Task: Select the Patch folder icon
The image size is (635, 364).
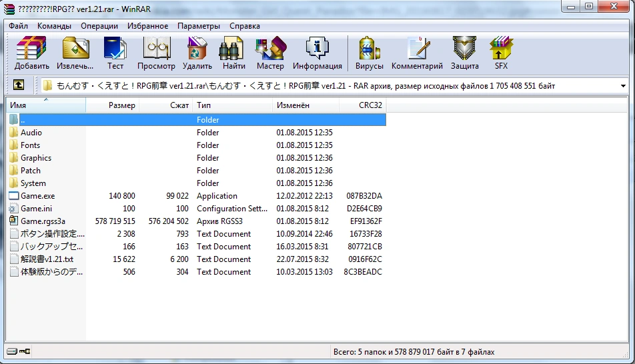Action: pos(14,170)
